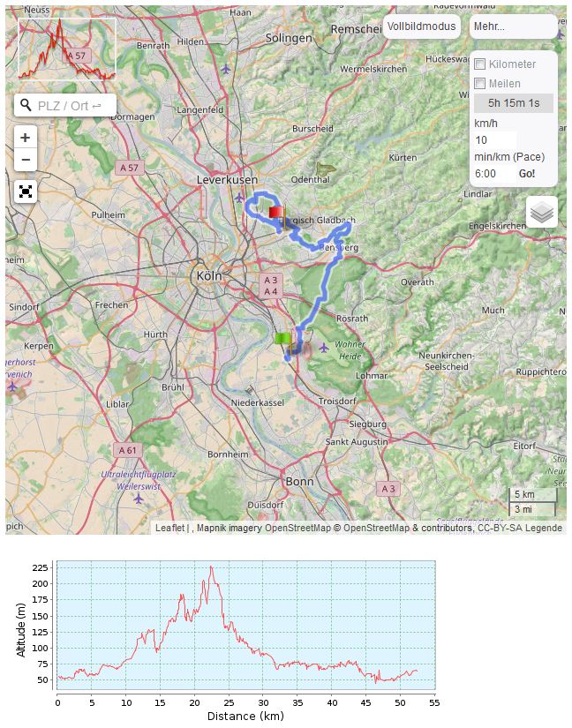
Task: Open the Leaflet attribution link
Action: 169,529
